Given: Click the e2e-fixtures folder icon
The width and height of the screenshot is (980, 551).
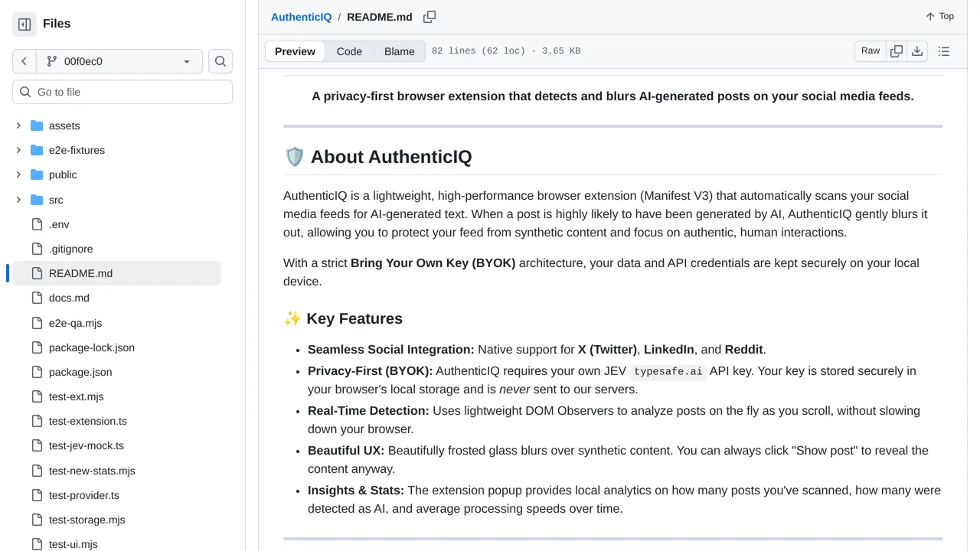Looking at the screenshot, I should [x=37, y=150].
